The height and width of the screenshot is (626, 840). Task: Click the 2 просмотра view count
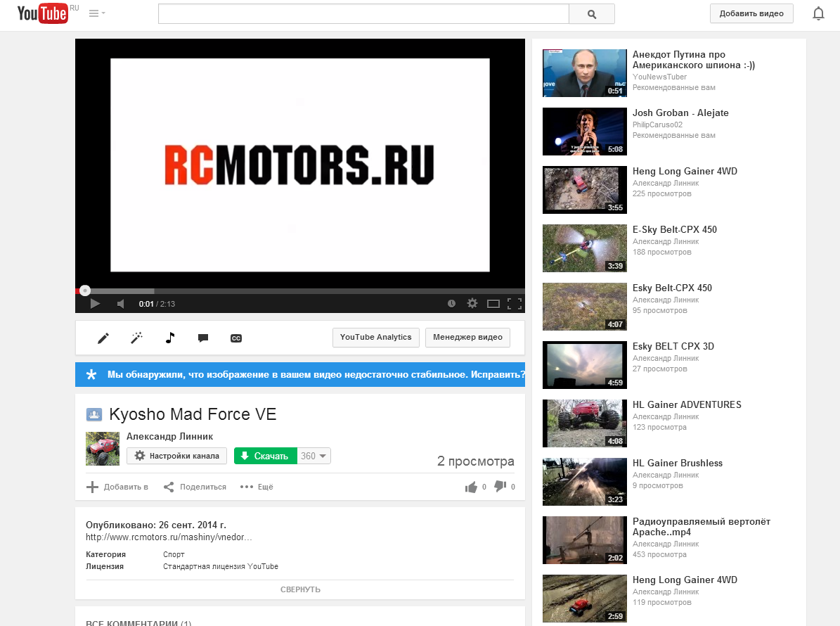[x=476, y=461]
